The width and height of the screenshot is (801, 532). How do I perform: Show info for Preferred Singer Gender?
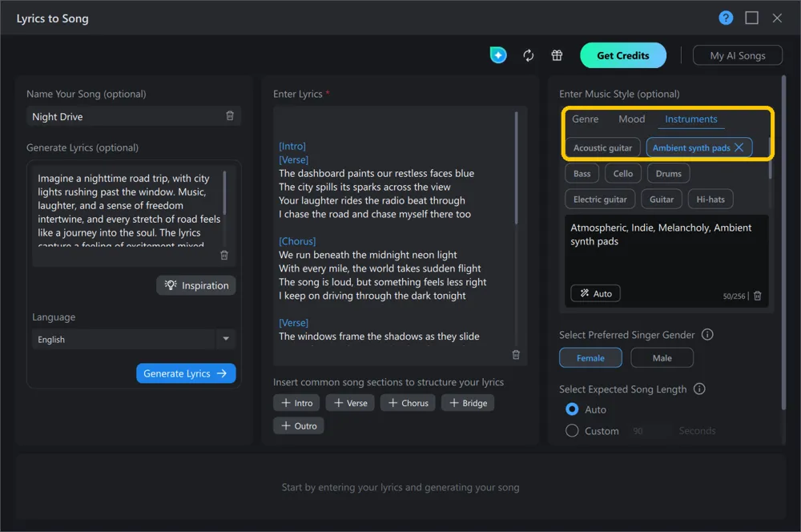click(707, 335)
